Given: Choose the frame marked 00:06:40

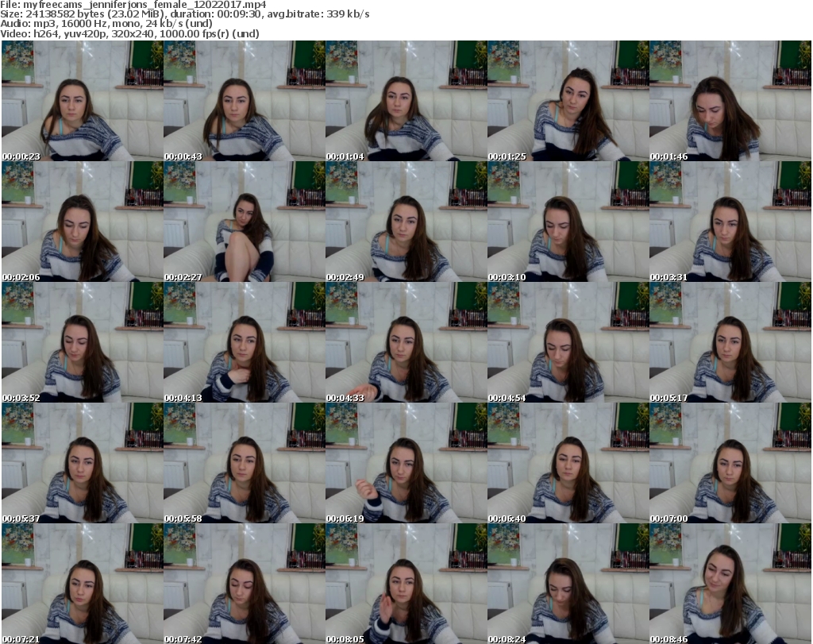Looking at the screenshot, I should pyautogui.click(x=568, y=463).
